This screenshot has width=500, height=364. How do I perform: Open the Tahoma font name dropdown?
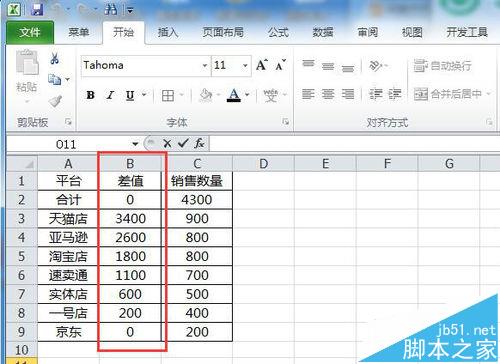click(x=205, y=65)
